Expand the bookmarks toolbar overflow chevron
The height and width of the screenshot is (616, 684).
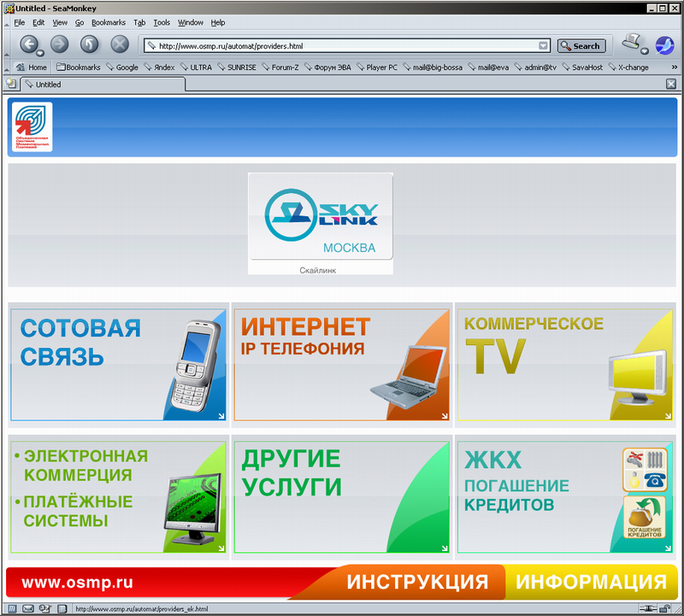675,67
